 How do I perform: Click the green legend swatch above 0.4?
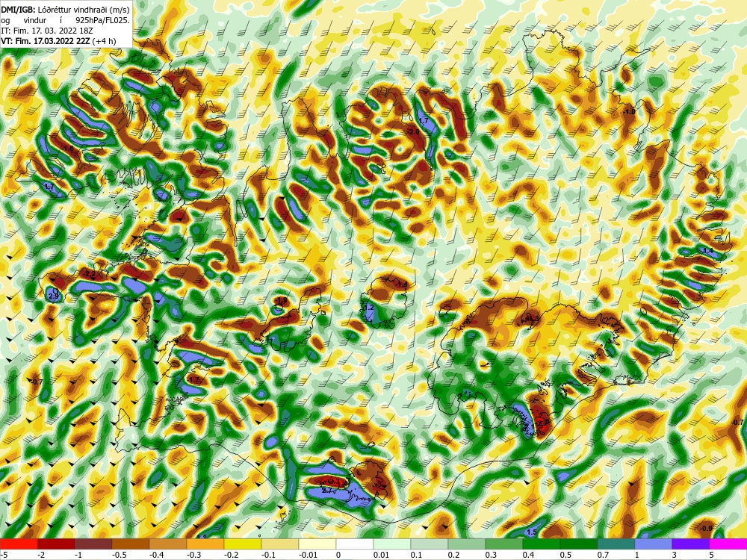(x=542, y=544)
